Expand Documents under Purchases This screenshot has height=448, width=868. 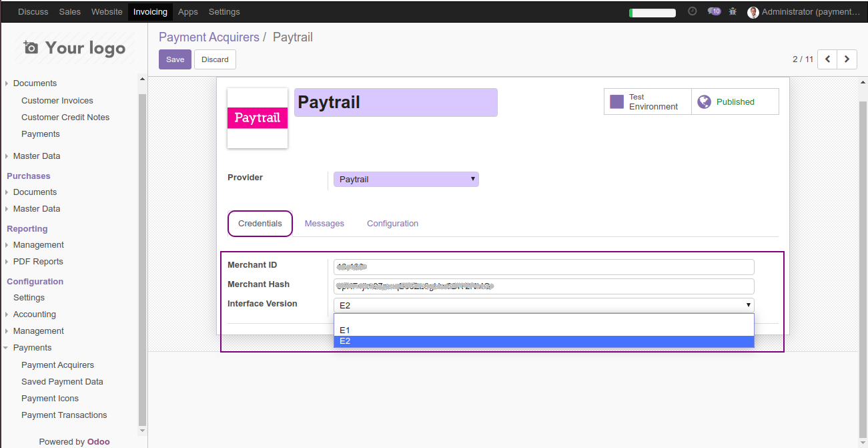click(35, 192)
